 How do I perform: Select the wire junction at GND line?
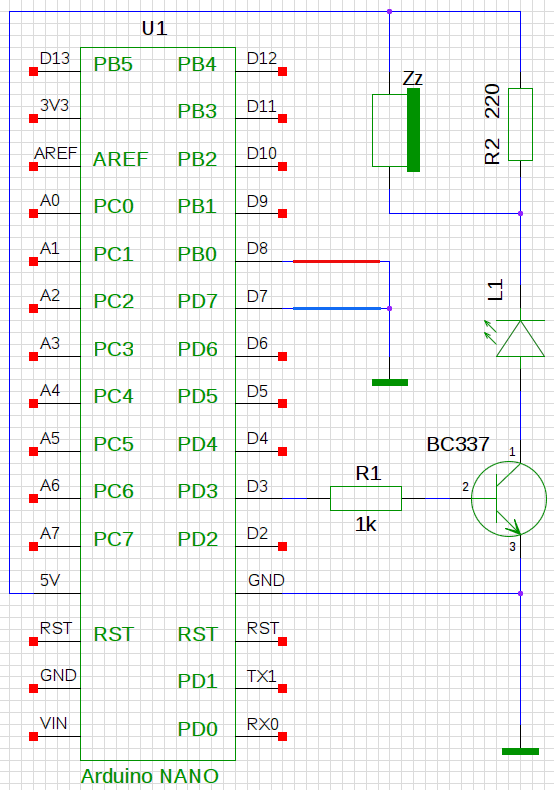[520, 594]
